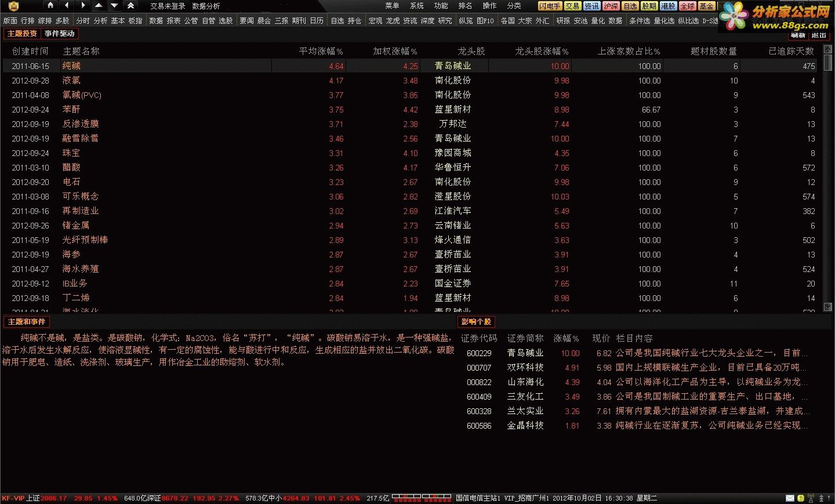Click the 港股 colored button
This screenshot has width=835, height=504.
(x=668, y=6)
